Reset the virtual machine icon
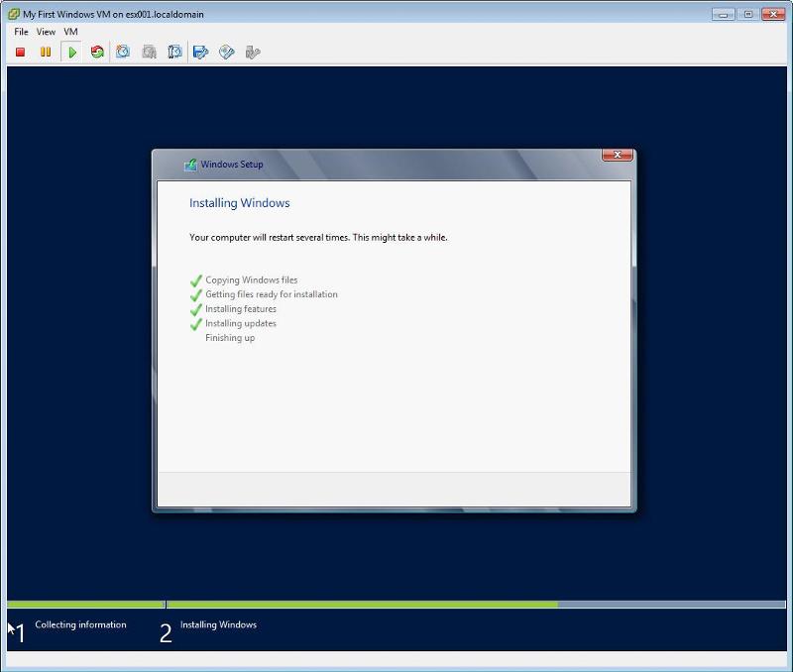 pyautogui.click(x=97, y=53)
